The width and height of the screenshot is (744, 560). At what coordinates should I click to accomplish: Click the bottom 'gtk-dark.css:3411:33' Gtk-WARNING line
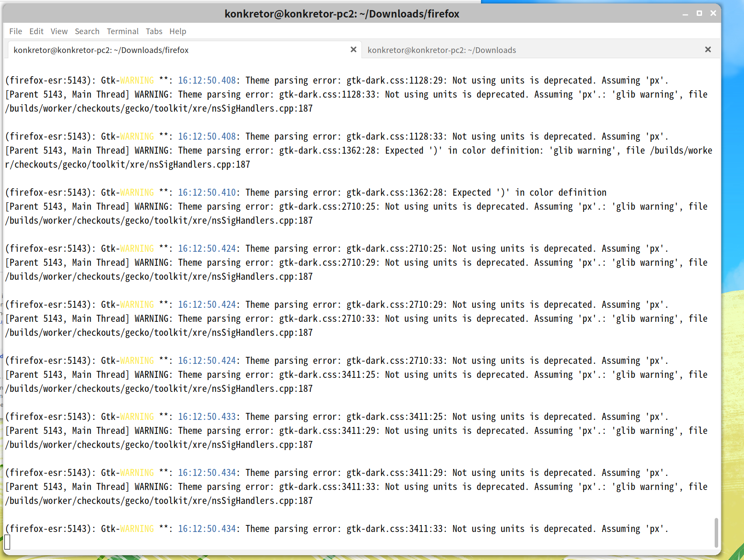pos(337,529)
